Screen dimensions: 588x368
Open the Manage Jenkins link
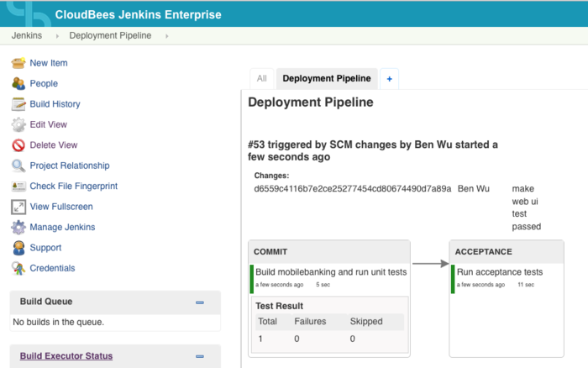click(63, 227)
